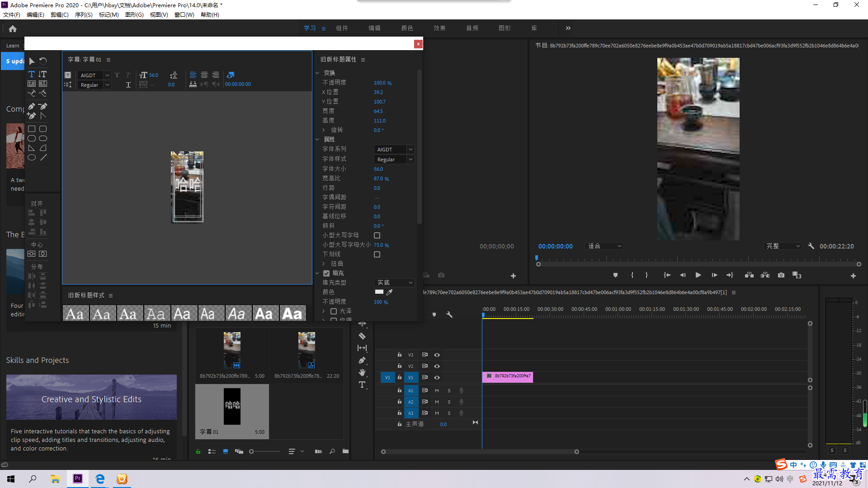This screenshot has width=868, height=488.
Task: Mute audio track A1
Action: pos(437,390)
